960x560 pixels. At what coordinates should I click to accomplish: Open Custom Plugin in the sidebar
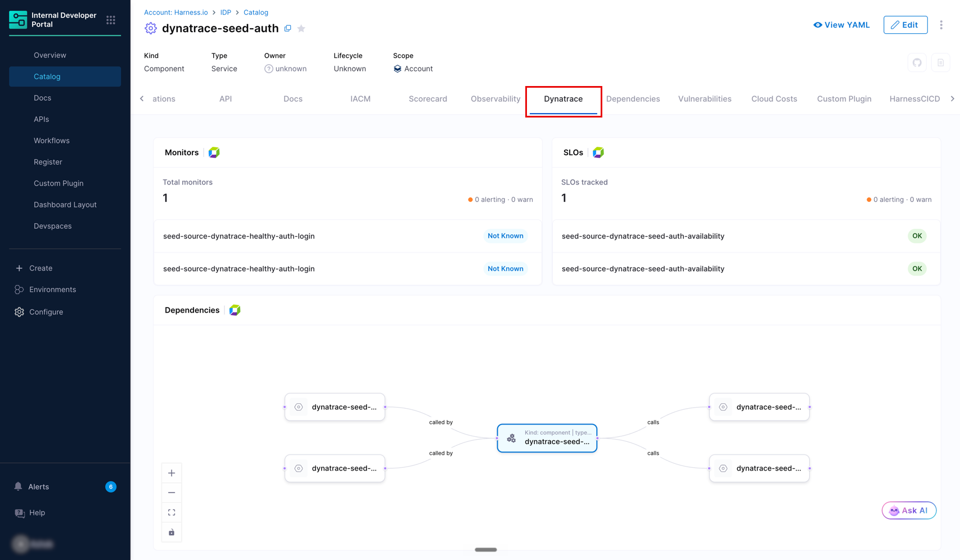[x=65, y=183]
